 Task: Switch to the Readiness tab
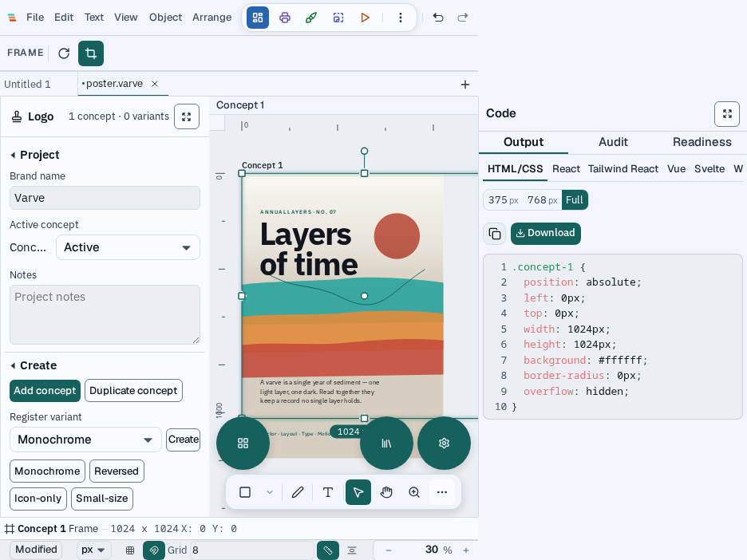702,142
